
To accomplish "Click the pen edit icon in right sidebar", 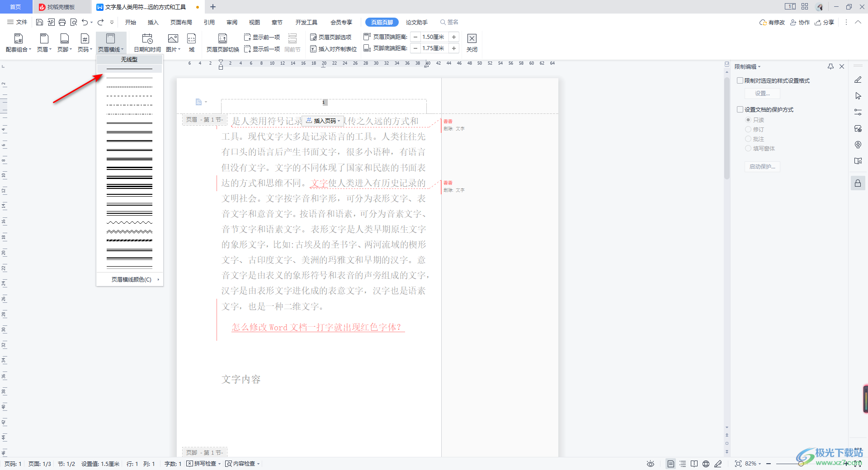I will (x=858, y=80).
